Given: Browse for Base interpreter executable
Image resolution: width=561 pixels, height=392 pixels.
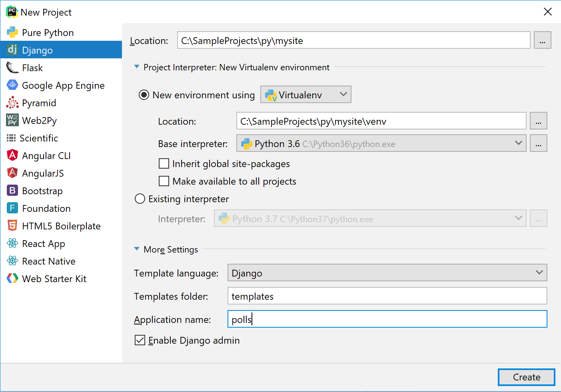Looking at the screenshot, I should pyautogui.click(x=539, y=143).
